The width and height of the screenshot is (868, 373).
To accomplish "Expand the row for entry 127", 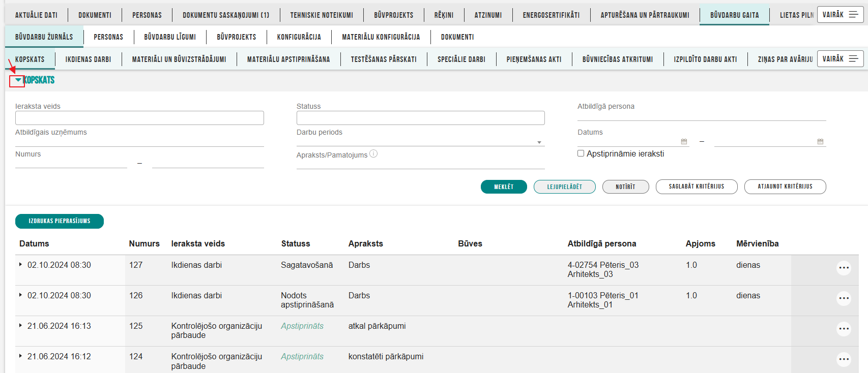I will 20,265.
